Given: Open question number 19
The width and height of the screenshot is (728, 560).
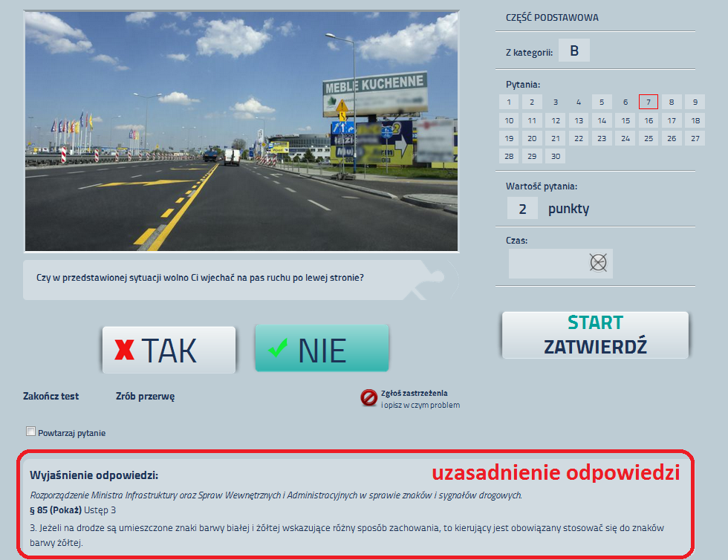Looking at the screenshot, I should coord(509,138).
